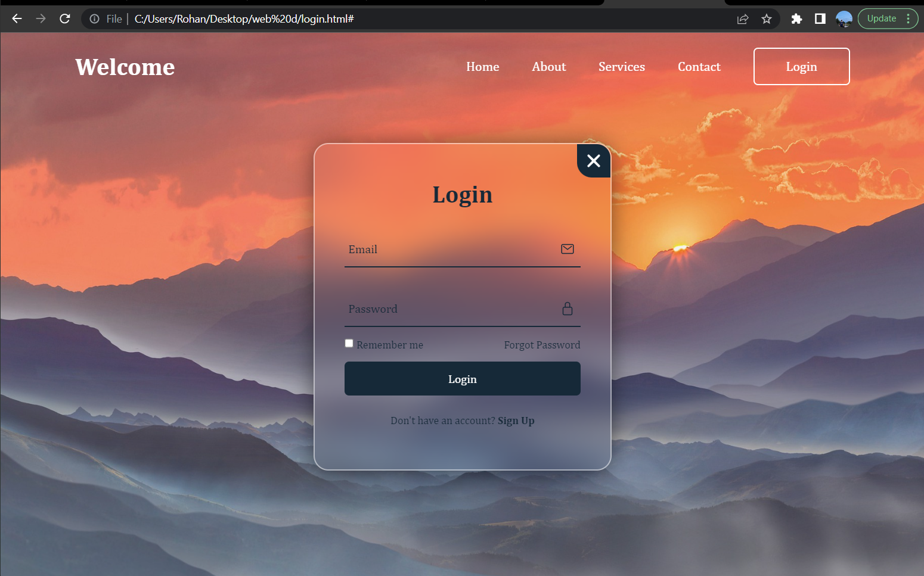The width and height of the screenshot is (924, 576).
Task: View site information icon in address bar
Action: [x=94, y=19]
